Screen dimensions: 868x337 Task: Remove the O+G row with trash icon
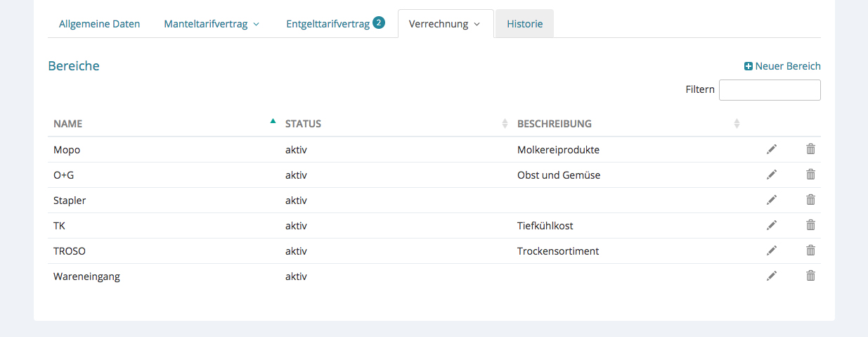coord(810,174)
